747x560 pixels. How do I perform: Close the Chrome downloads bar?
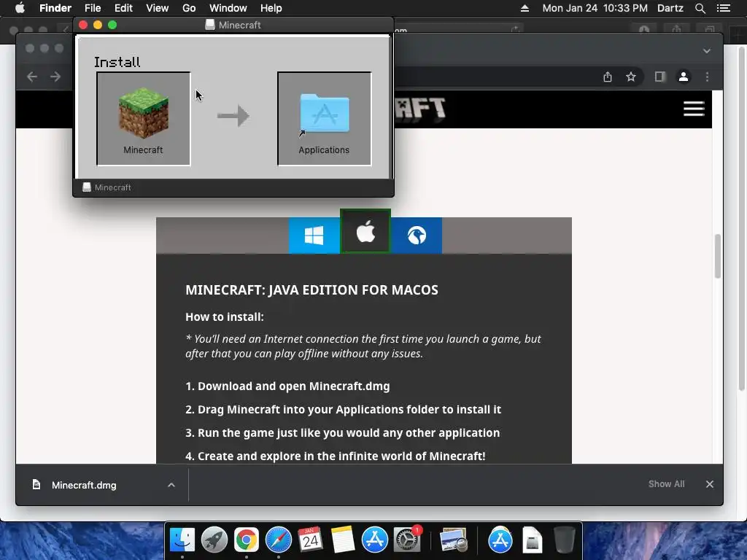(709, 484)
